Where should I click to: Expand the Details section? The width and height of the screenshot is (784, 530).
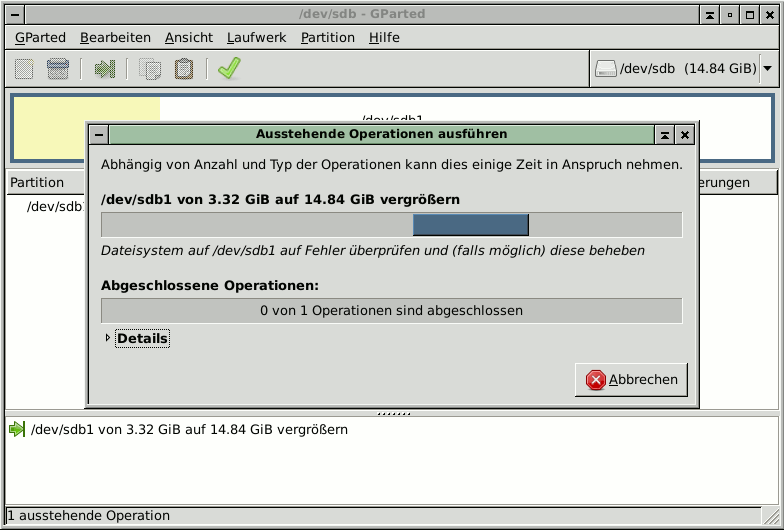tap(109, 339)
